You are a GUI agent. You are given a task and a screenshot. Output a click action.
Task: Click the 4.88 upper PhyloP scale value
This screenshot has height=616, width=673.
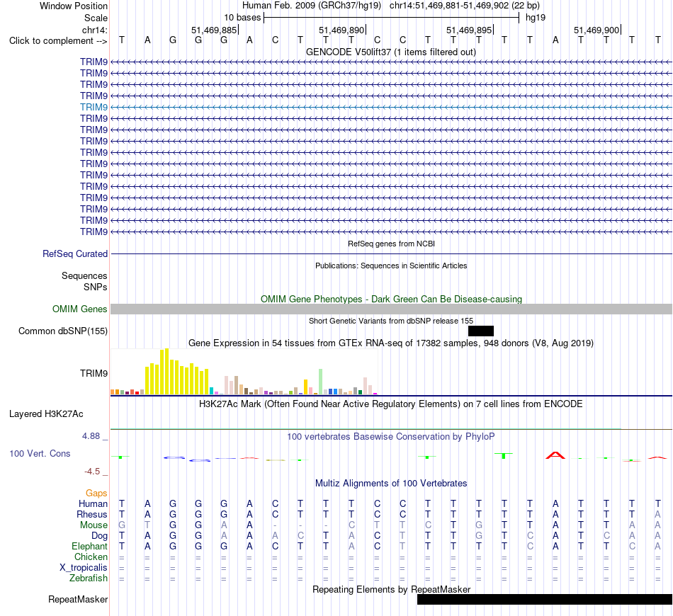pos(91,436)
